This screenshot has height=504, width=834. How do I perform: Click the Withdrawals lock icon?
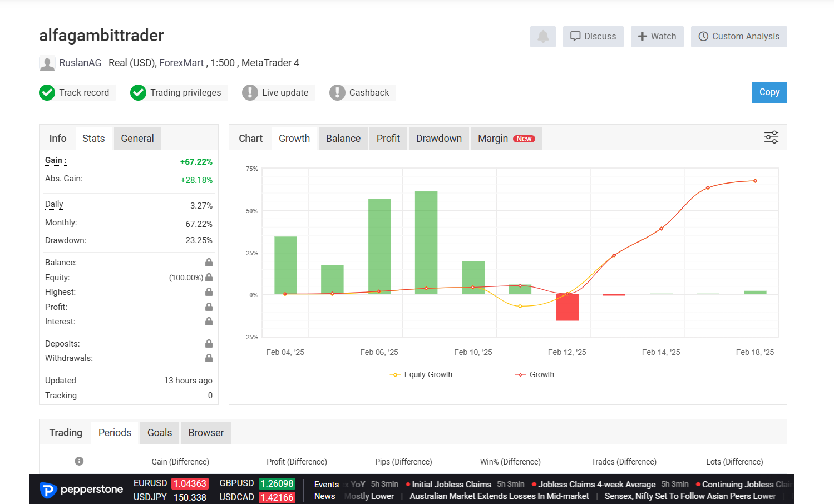click(209, 358)
